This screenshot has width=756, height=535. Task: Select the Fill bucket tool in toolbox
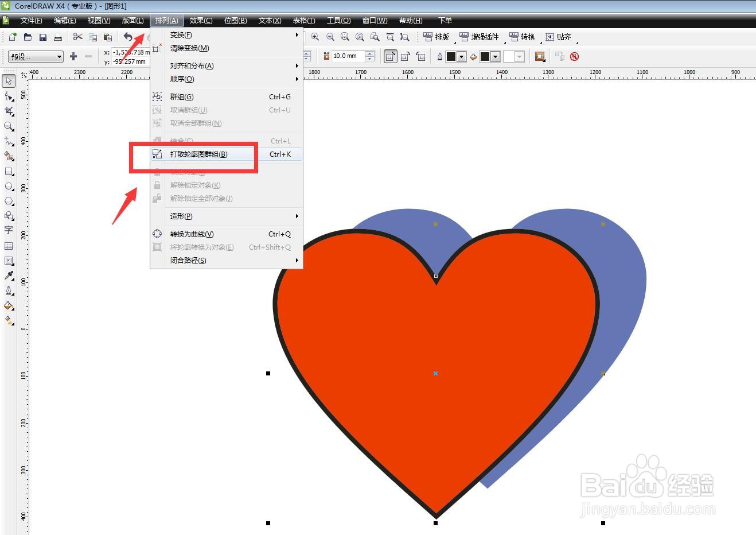9,305
